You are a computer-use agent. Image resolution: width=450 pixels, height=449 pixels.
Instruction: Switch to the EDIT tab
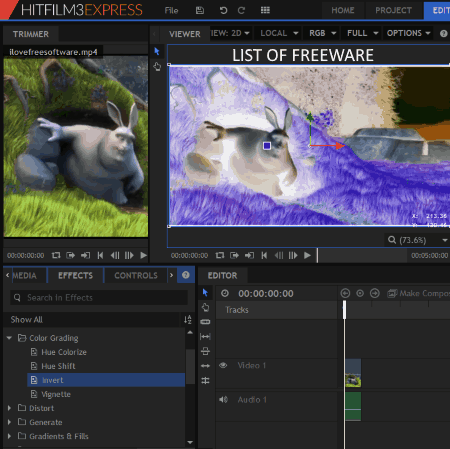tap(437, 11)
